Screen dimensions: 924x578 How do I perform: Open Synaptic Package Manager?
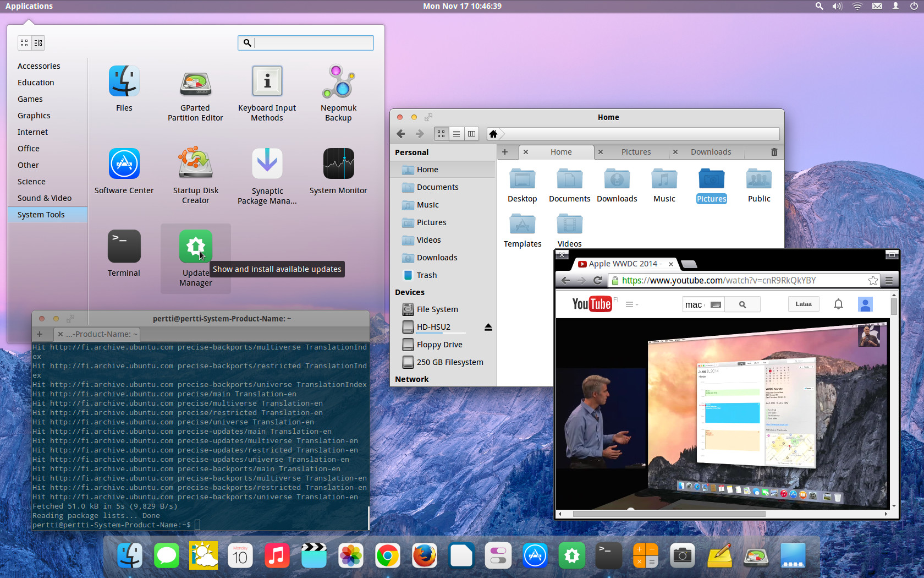click(267, 164)
